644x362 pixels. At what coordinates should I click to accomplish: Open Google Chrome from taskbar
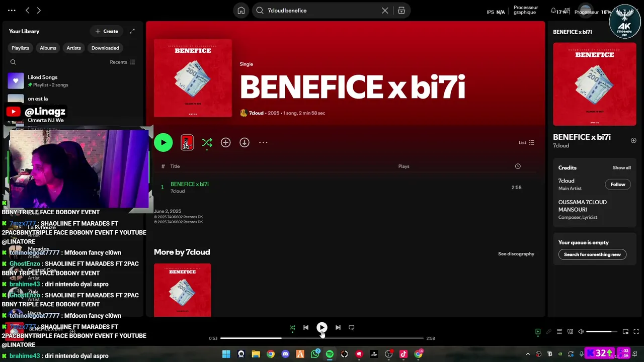pyautogui.click(x=271, y=354)
